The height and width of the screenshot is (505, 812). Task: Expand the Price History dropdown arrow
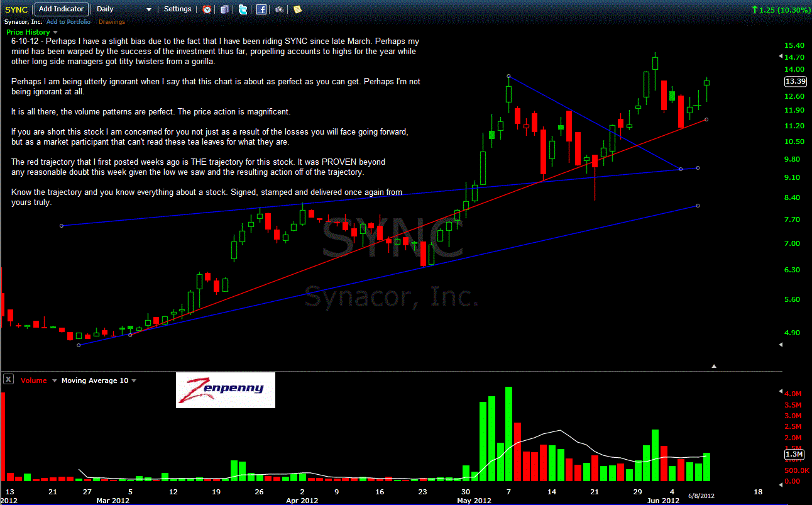coord(55,32)
